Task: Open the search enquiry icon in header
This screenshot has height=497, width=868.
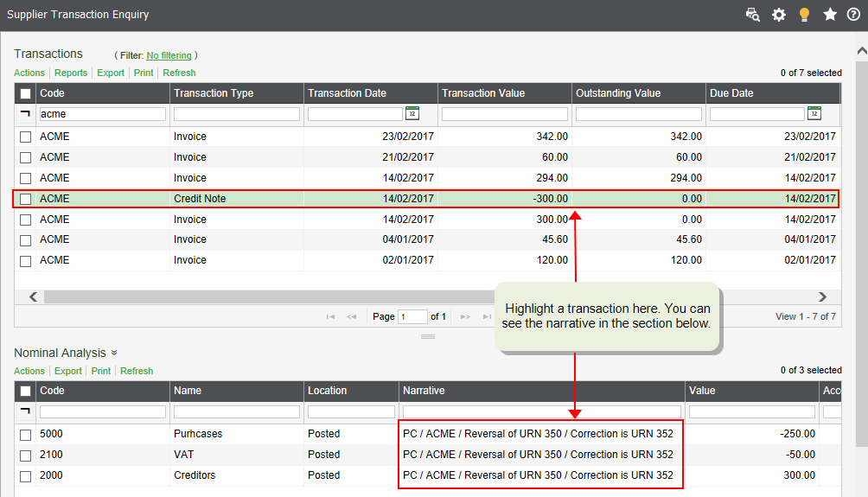Action: pyautogui.click(x=753, y=15)
